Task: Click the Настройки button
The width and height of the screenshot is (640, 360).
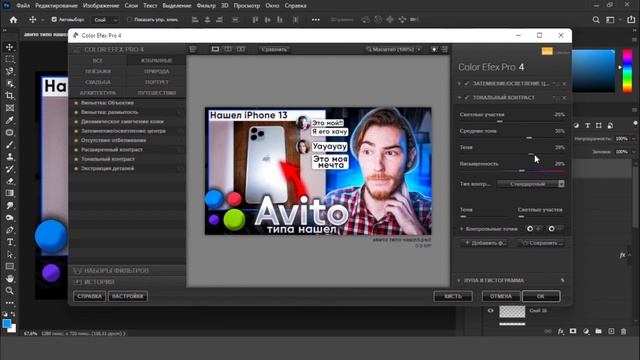Action: tap(128, 296)
